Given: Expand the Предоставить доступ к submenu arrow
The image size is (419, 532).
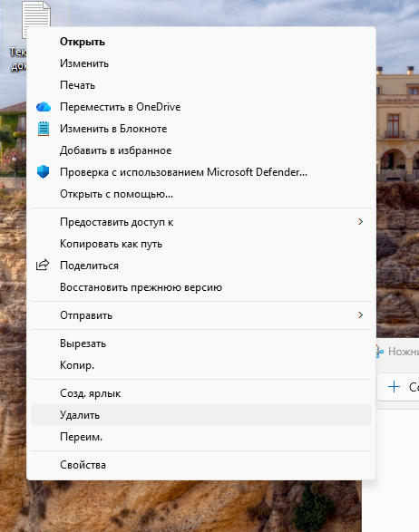Looking at the screenshot, I should pyautogui.click(x=361, y=222).
